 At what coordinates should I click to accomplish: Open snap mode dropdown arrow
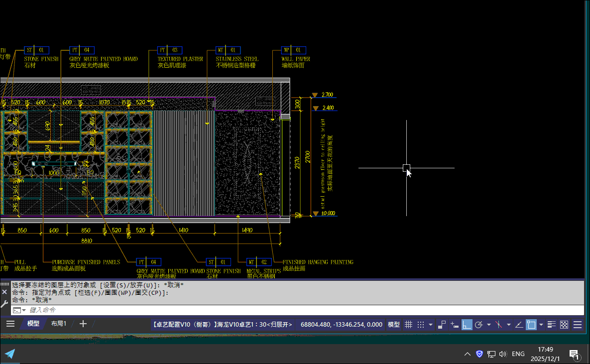[430, 325]
